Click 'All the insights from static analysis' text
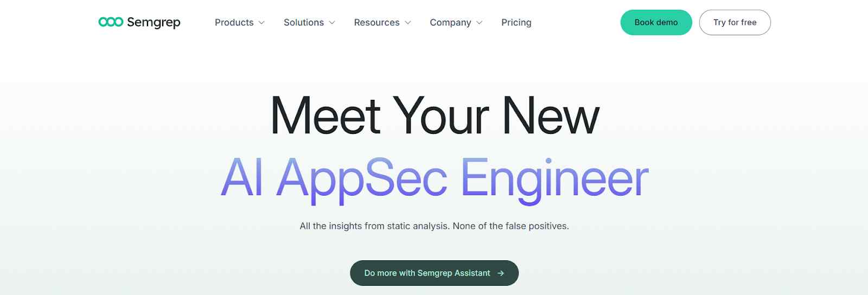The image size is (868, 295). coord(374,226)
